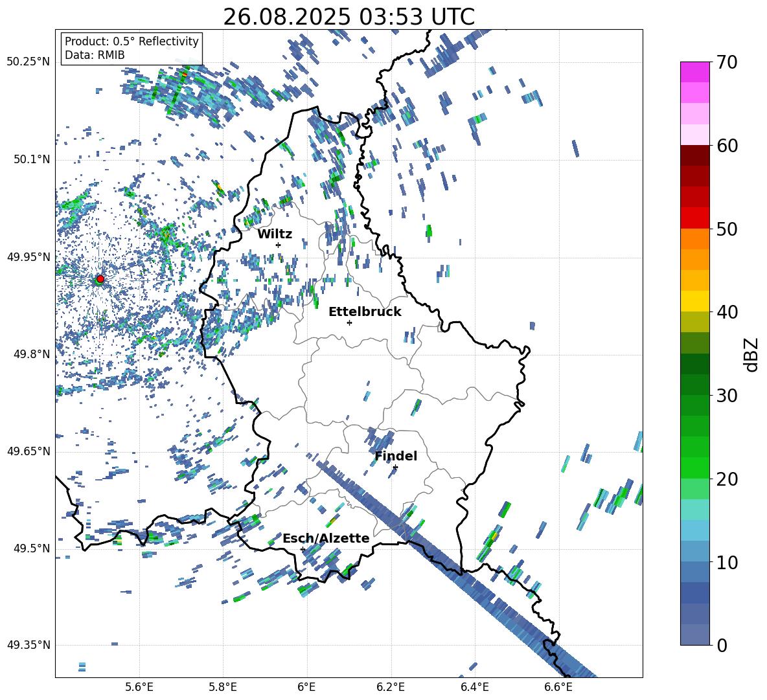The image size is (767, 700).
Task: Pick the pale pink swatch just above 60 dBZ
Action: pos(695,135)
